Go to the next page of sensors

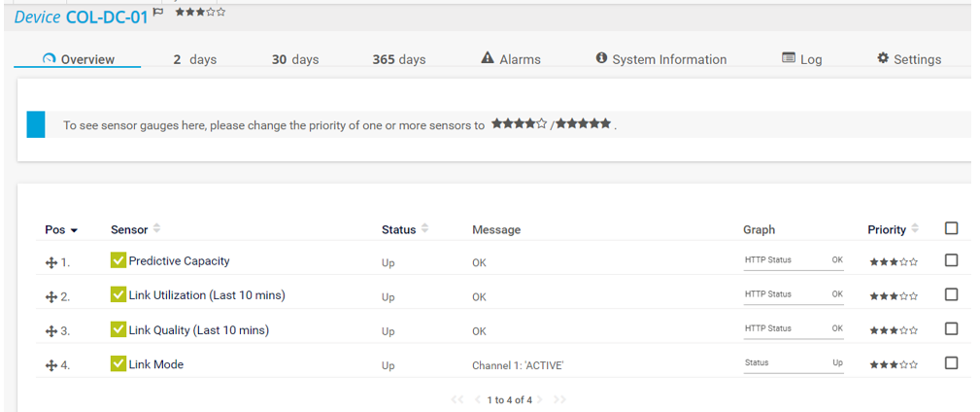point(541,399)
